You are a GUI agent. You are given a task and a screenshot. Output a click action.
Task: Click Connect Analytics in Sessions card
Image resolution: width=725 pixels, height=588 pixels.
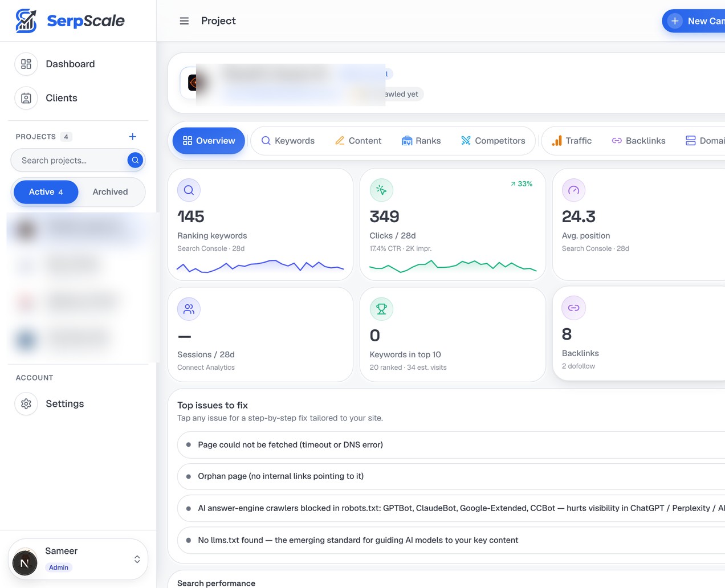point(206,367)
